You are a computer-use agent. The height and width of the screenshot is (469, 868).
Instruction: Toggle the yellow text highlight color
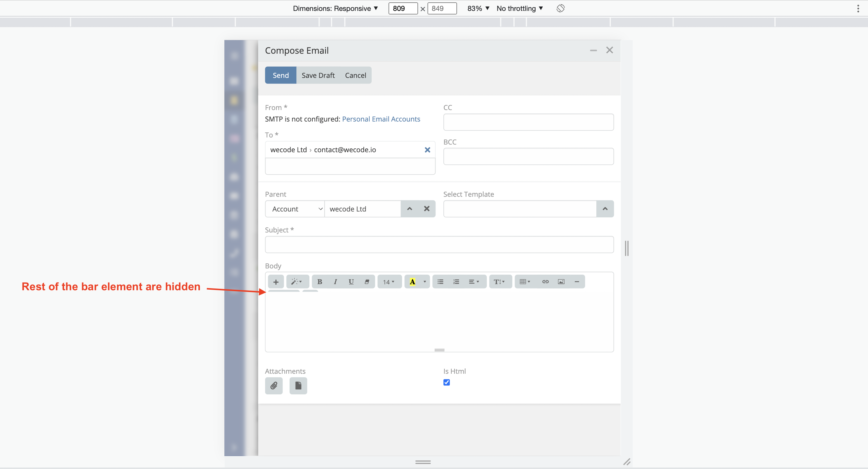coord(412,281)
